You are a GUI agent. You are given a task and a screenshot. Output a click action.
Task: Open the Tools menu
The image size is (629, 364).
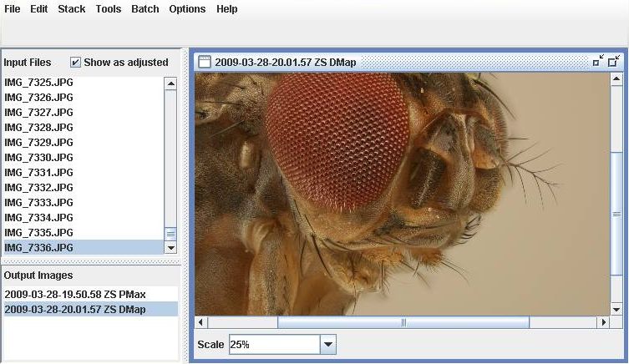tap(109, 9)
